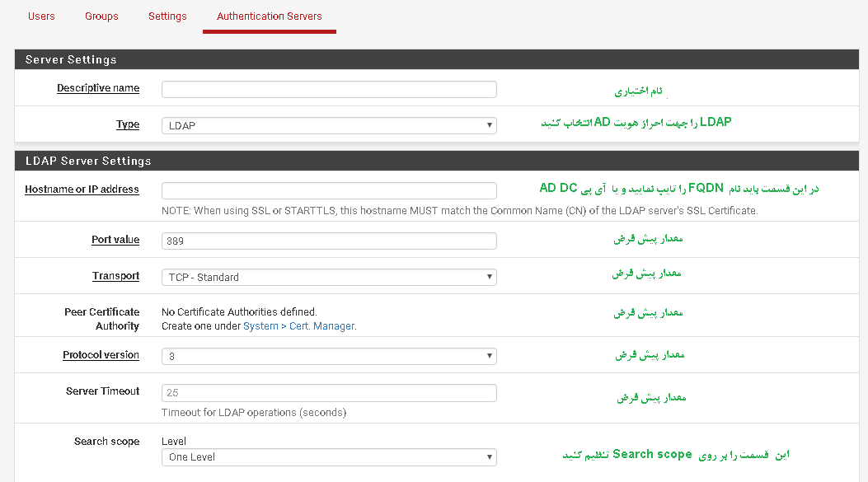Click the Server Timeout input field

[x=329, y=393]
